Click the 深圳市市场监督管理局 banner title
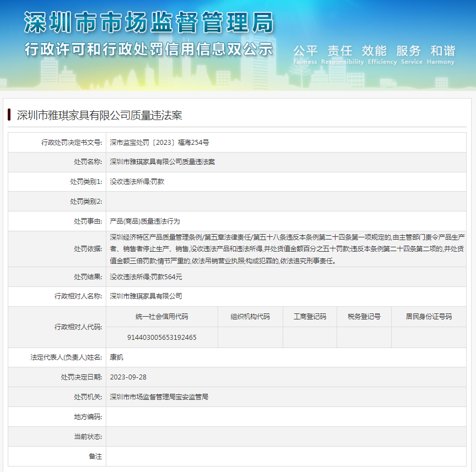 pyautogui.click(x=149, y=23)
